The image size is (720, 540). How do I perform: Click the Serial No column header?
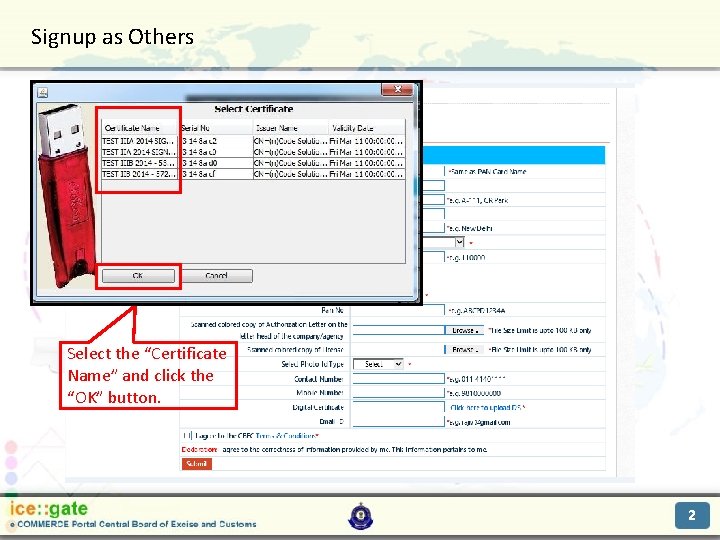tap(215, 128)
